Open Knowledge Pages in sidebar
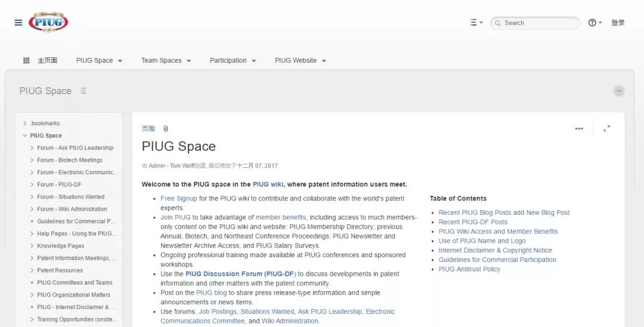Screen dimensions: 644x327 pyautogui.click(x=60, y=246)
